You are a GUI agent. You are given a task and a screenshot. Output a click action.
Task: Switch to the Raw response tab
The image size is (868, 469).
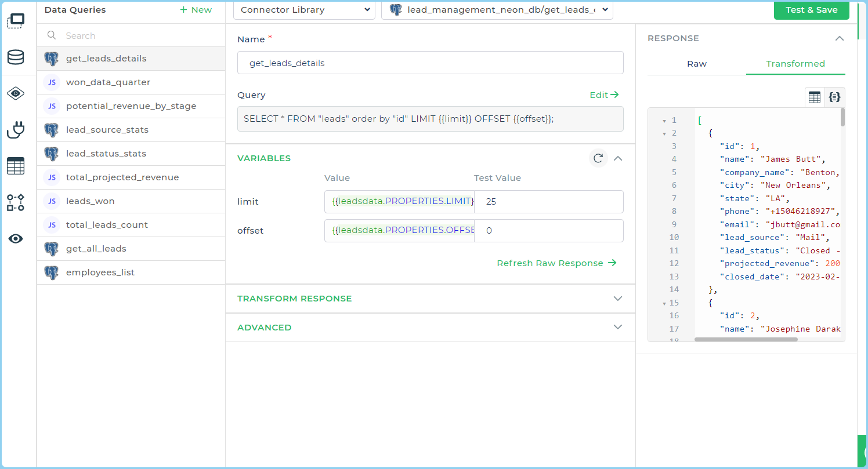[x=696, y=64]
